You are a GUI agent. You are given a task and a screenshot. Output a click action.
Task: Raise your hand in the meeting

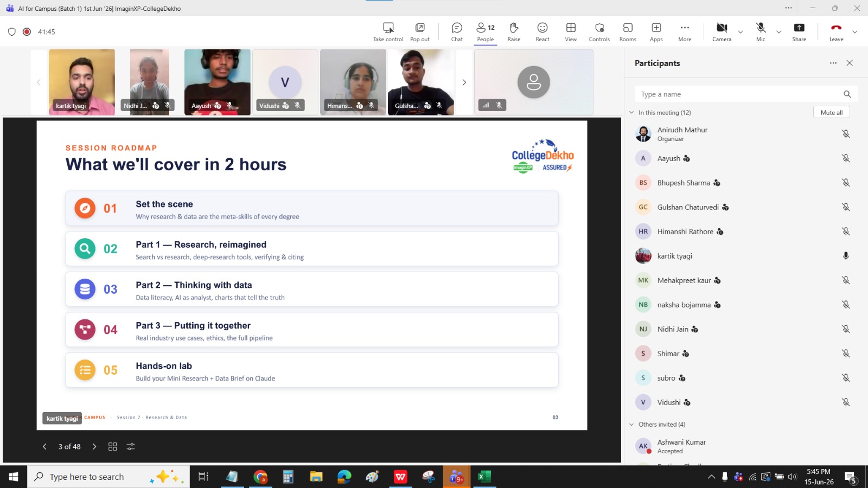pos(514,32)
